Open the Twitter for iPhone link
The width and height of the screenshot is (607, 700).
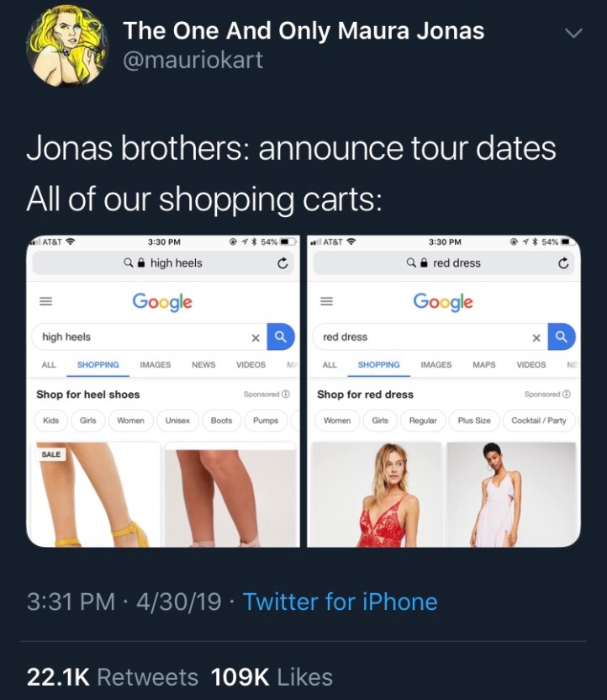coord(340,602)
